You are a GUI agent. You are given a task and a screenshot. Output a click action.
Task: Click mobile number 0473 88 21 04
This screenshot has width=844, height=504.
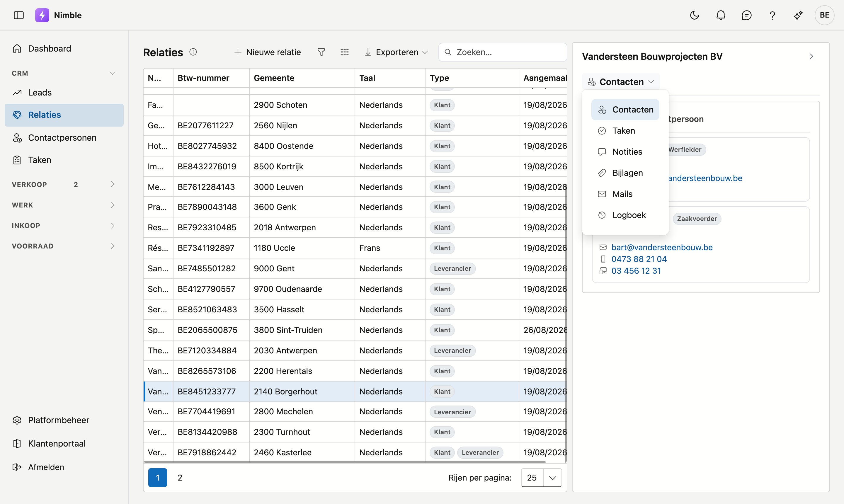(x=639, y=259)
